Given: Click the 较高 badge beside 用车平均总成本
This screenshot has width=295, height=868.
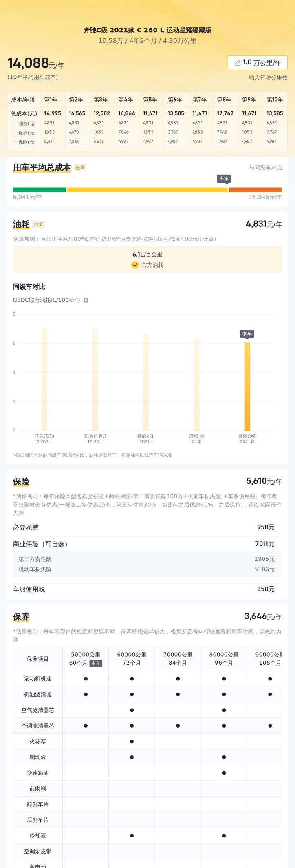Looking at the screenshot, I should [80, 168].
